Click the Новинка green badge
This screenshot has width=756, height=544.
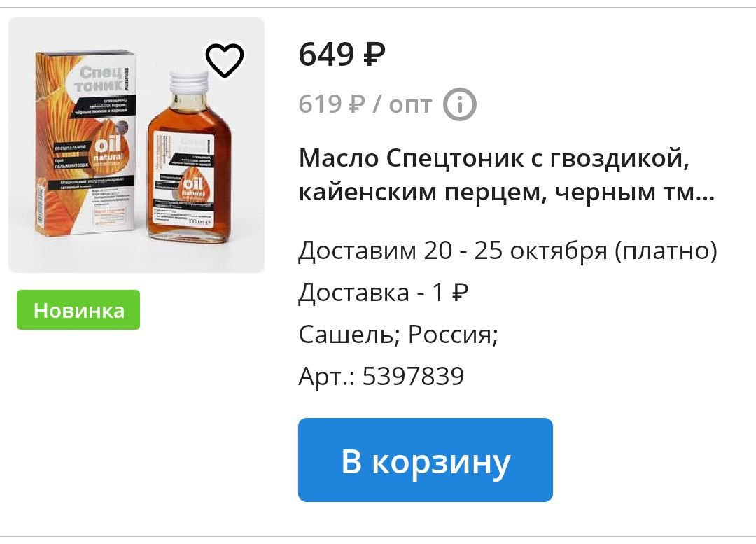[78, 310]
